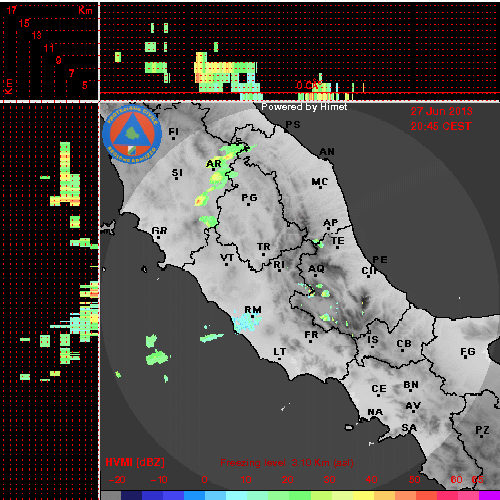
Task: Click the Protezione Civile Regione Abruzzo logo
Action: (x=132, y=134)
